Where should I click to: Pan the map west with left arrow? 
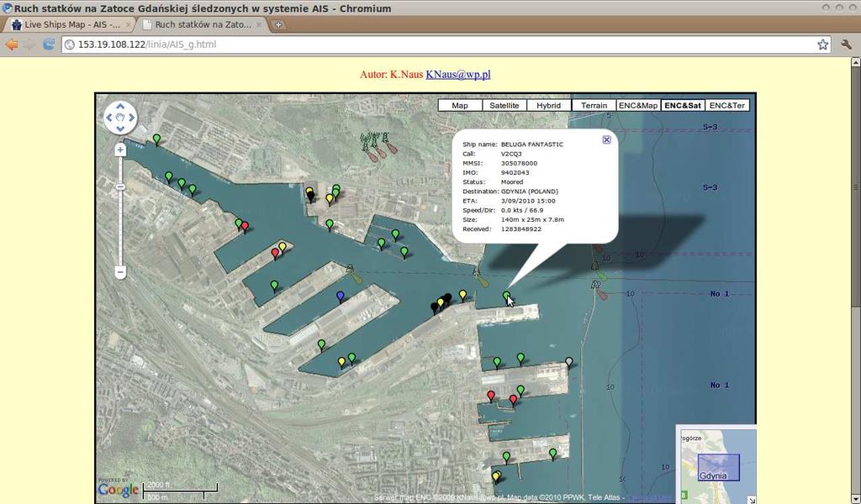pyautogui.click(x=108, y=118)
